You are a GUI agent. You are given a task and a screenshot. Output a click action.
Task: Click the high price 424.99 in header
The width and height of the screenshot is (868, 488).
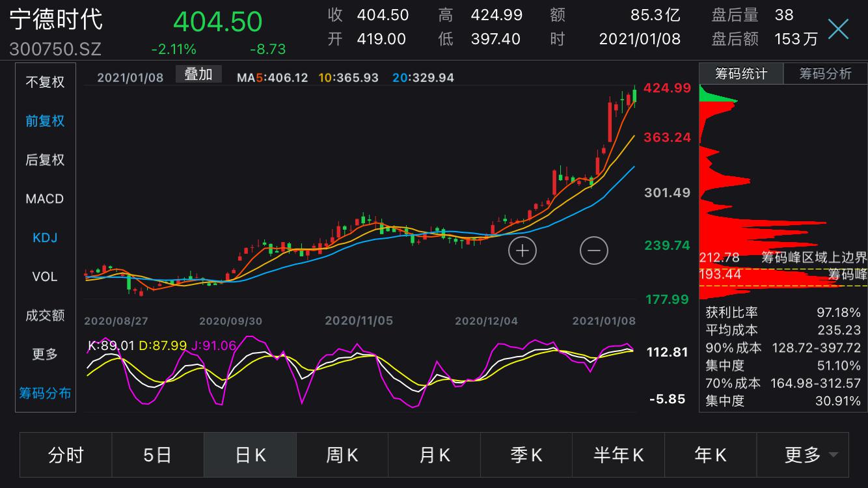pos(496,14)
